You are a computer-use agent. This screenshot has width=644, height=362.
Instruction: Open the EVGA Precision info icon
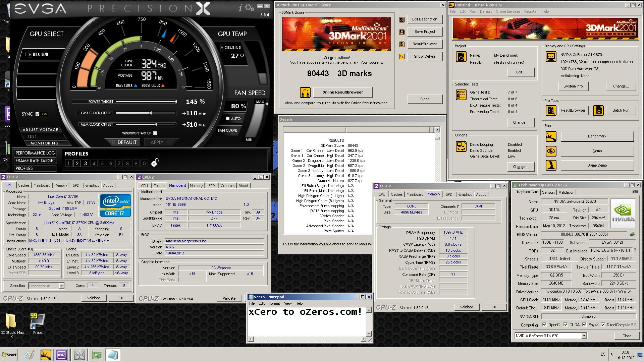(x=240, y=7)
